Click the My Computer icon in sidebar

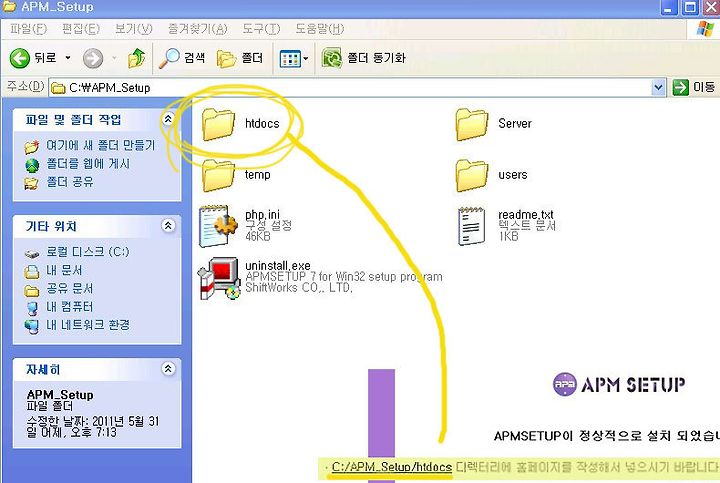click(32, 308)
